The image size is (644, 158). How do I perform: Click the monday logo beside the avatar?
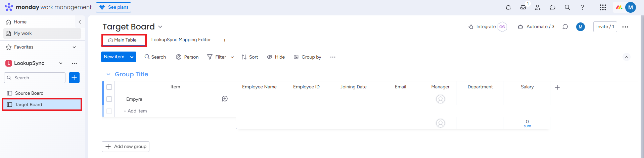[619, 7]
